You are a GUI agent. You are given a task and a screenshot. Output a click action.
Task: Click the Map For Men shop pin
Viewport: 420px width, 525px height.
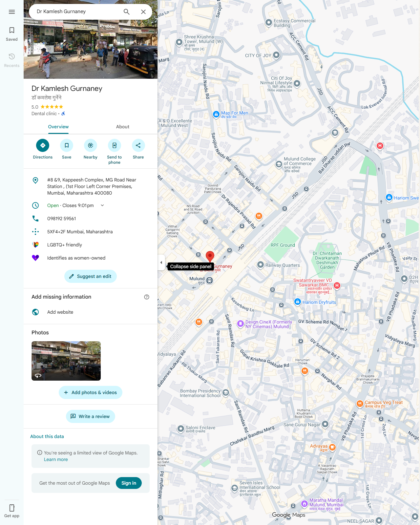[x=216, y=114]
